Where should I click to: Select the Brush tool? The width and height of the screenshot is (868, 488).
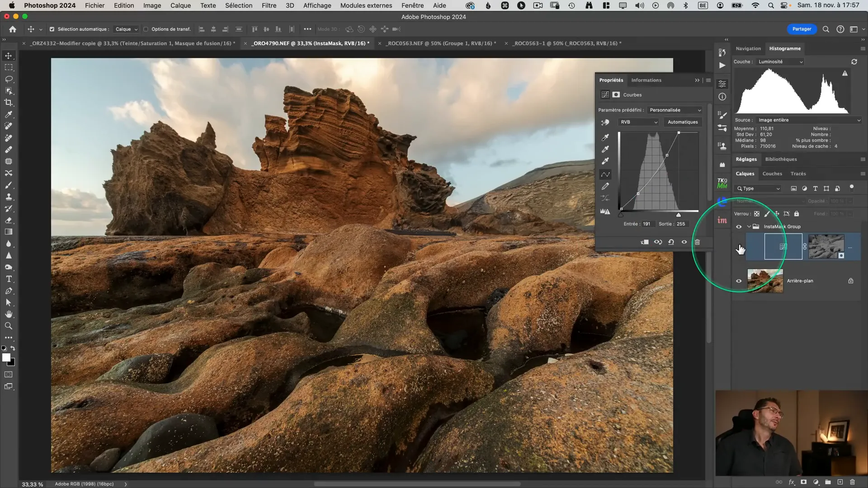(x=9, y=185)
